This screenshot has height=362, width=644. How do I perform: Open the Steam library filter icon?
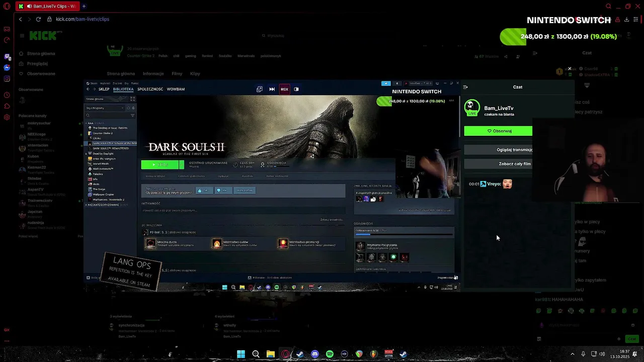(x=133, y=115)
